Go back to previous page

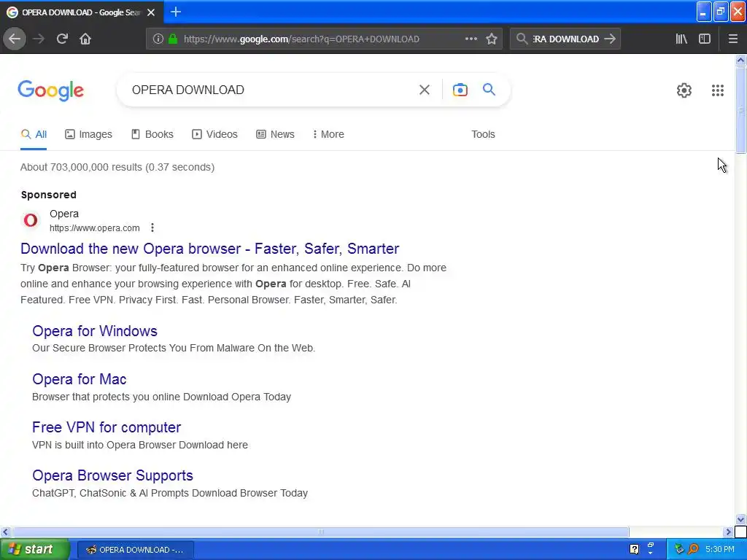pos(15,39)
